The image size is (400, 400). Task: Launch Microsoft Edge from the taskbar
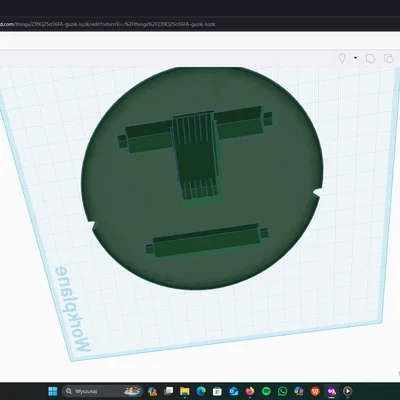(x=201, y=391)
